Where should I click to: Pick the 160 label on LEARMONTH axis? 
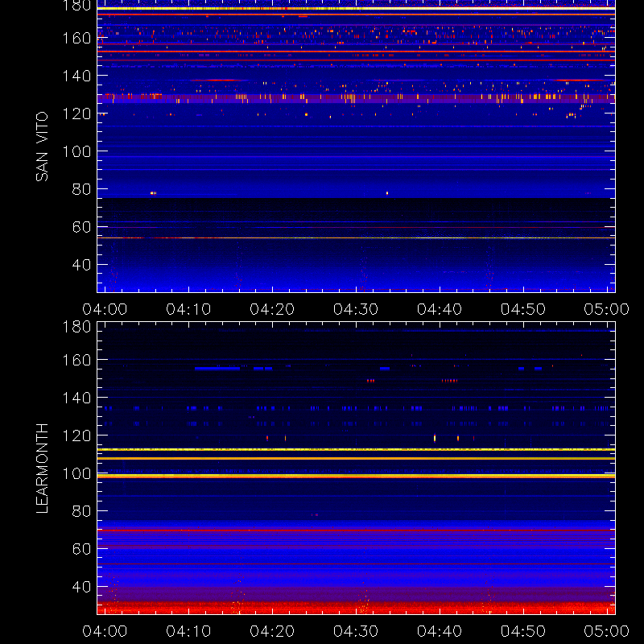pyautogui.click(x=76, y=360)
